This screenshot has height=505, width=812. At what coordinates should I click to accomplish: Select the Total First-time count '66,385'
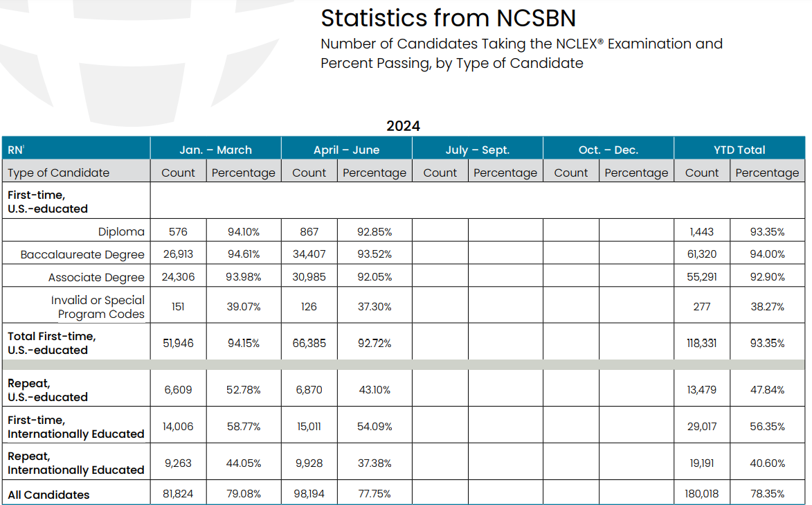click(x=309, y=343)
